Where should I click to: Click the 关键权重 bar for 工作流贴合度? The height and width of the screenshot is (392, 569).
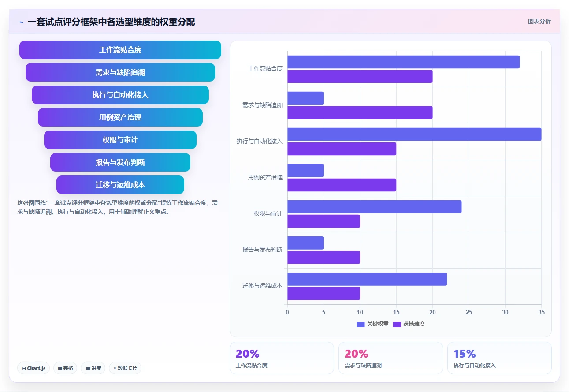[x=404, y=62]
